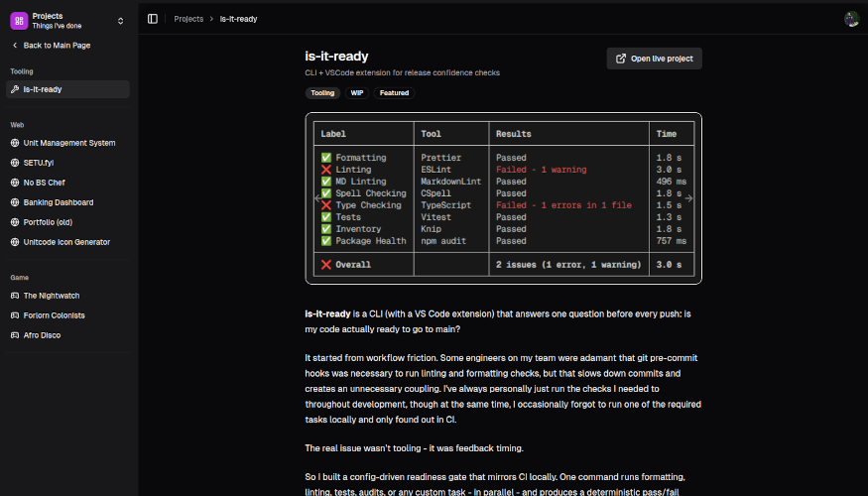Click the gamepad icon beside Afro Disco
Image resolution: width=868 pixels, height=496 pixels.
[15, 335]
